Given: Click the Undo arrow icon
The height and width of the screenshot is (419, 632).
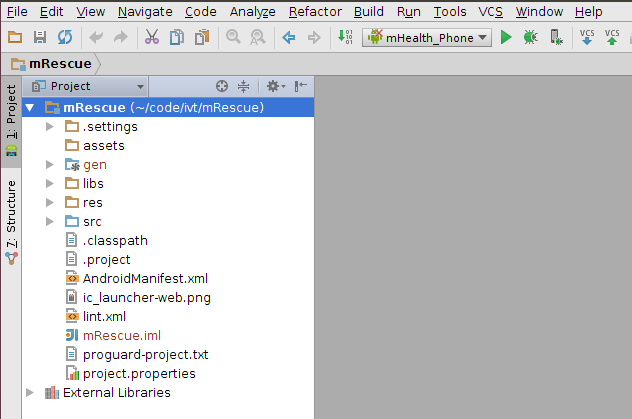Looking at the screenshot, I should click(x=96, y=37).
